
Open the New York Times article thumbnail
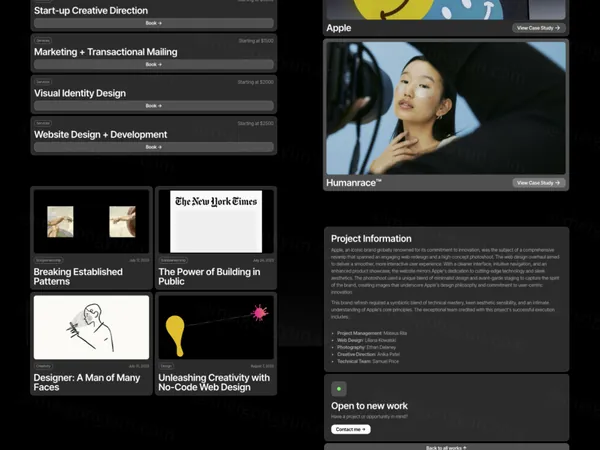tap(216, 221)
